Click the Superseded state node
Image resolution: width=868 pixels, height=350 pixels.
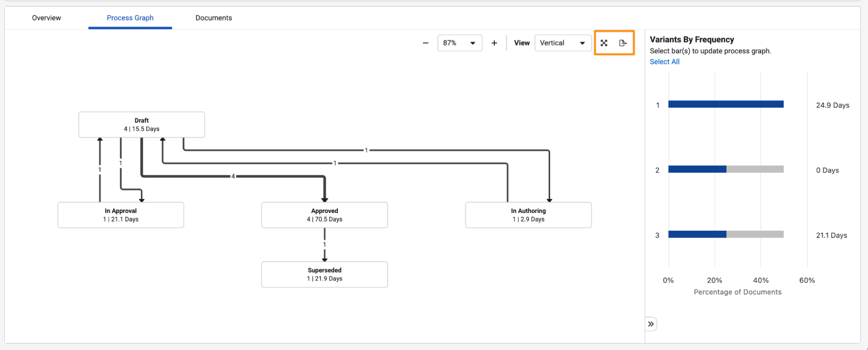click(x=324, y=274)
